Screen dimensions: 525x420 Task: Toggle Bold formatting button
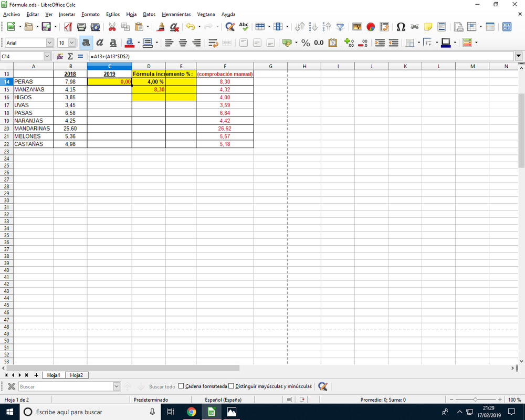click(x=86, y=43)
